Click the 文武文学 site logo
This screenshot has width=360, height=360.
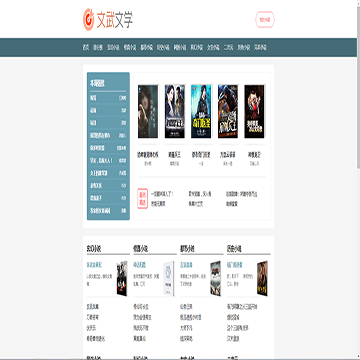(108, 20)
